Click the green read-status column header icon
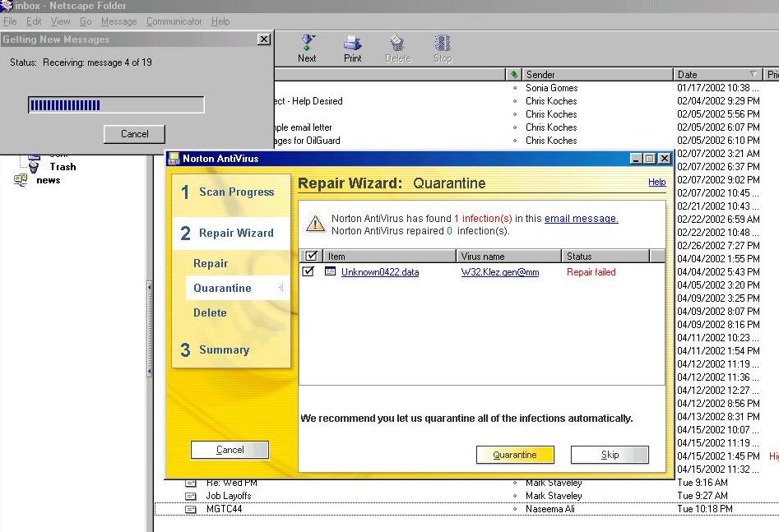This screenshot has height=532, width=779. click(513, 75)
